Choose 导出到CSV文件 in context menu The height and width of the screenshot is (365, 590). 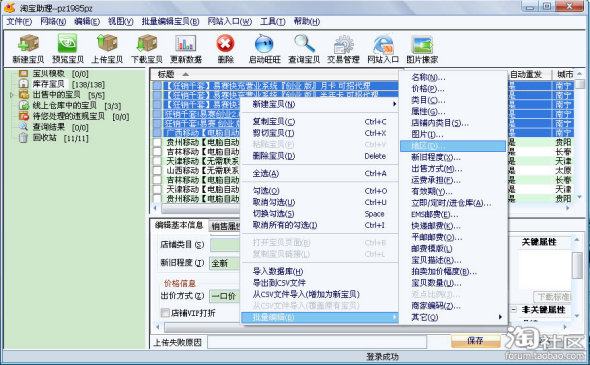[320, 283]
